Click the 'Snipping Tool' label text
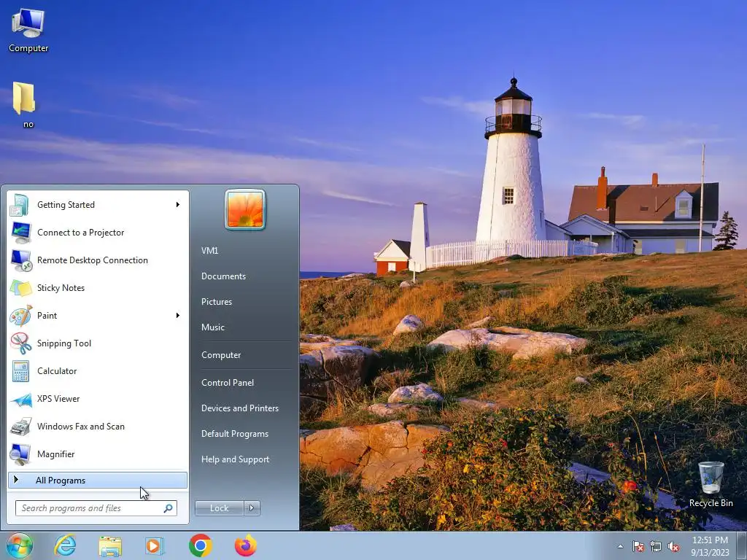Image resolution: width=747 pixels, height=560 pixels. pyautogui.click(x=64, y=343)
